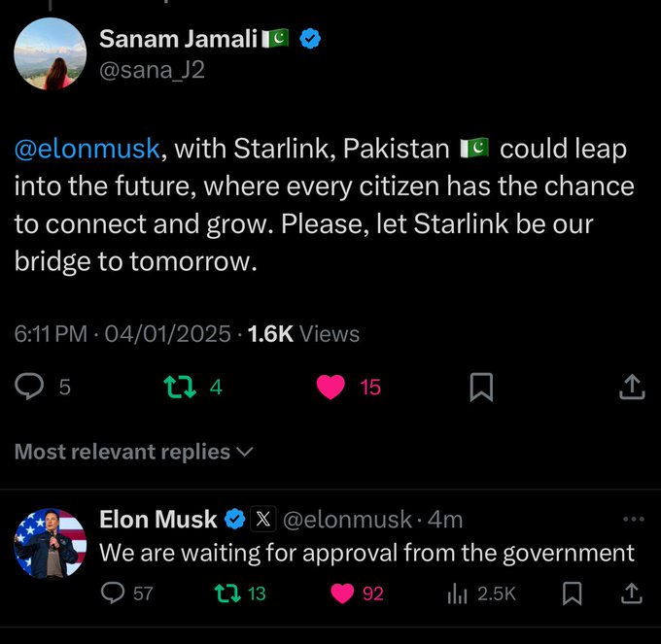Screen dimensions: 661x644
Task: Open Elon Musk's profile avatar
Action: tap(50, 542)
